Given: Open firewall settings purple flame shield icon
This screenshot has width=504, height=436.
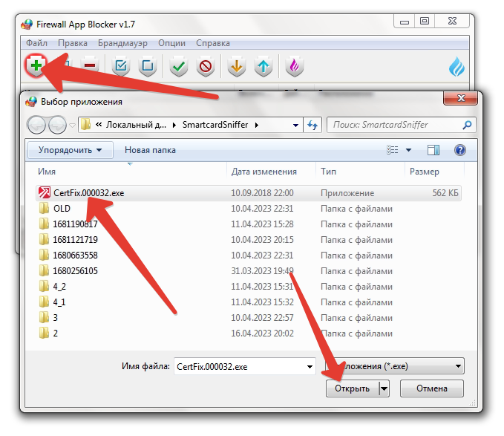Looking at the screenshot, I should tap(295, 66).
